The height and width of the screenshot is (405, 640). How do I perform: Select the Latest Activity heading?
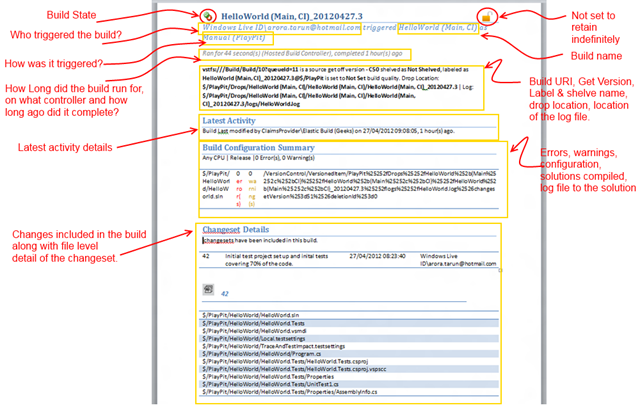[x=229, y=120]
